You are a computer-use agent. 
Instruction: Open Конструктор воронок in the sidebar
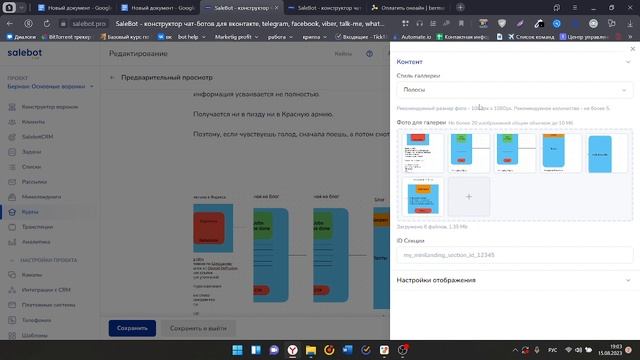click(49, 107)
